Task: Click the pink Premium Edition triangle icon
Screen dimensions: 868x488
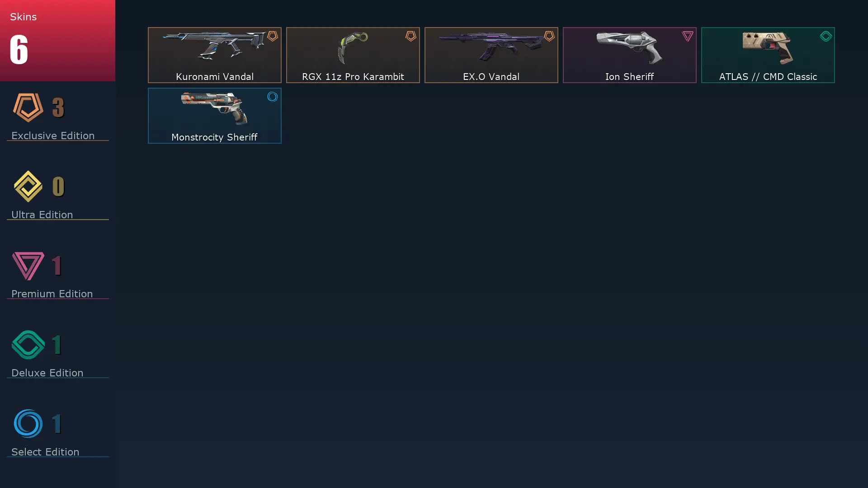Action: click(x=28, y=266)
